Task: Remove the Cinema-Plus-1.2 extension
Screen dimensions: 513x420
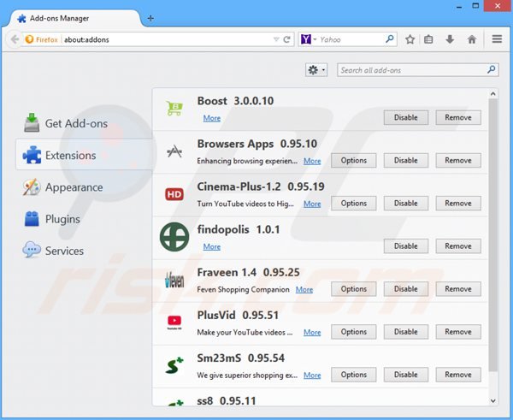Action: point(458,204)
